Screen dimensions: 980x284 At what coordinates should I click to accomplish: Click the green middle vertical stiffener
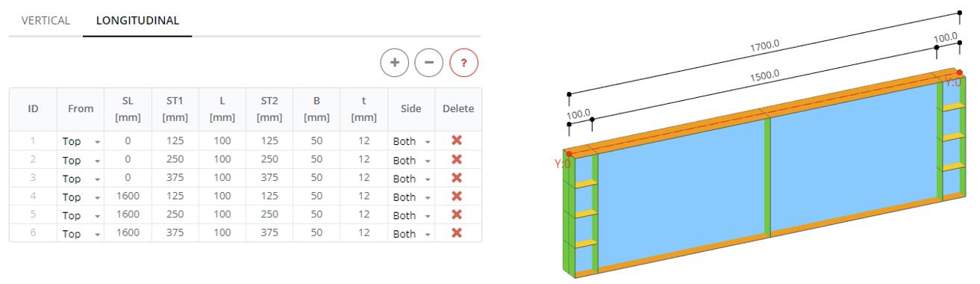[767, 177]
